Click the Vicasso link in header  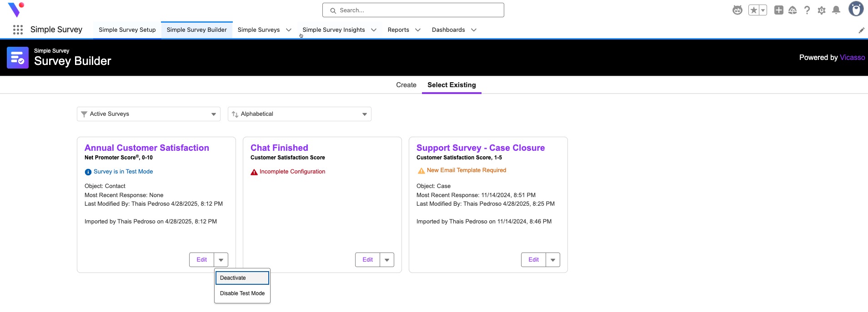(x=853, y=58)
